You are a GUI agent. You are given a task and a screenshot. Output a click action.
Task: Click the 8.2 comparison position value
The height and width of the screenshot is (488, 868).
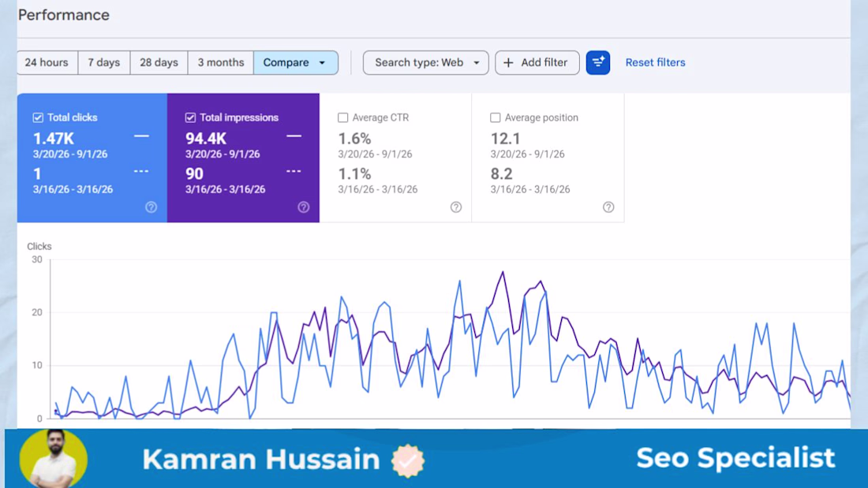pyautogui.click(x=502, y=173)
